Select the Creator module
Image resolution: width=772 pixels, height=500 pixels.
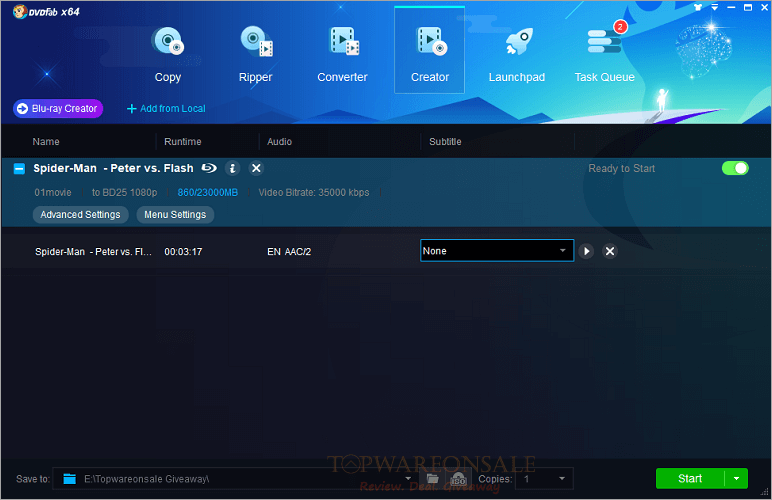429,50
